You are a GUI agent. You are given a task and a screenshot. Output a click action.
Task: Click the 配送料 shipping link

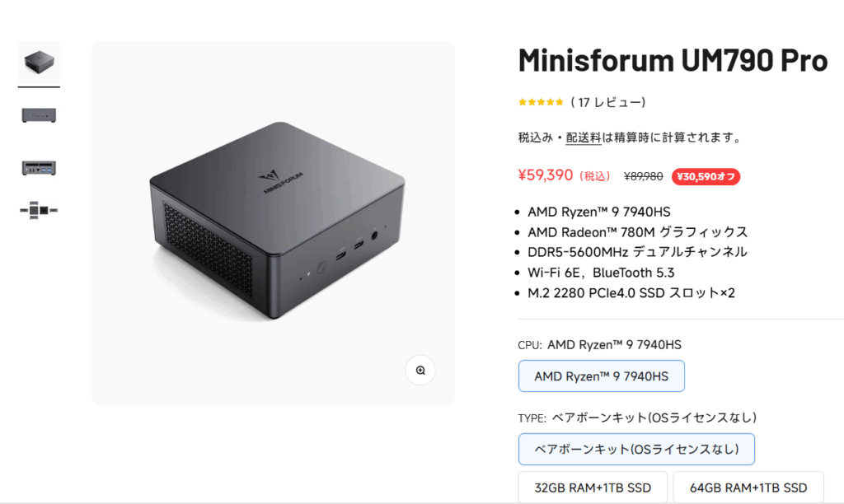click(x=584, y=138)
